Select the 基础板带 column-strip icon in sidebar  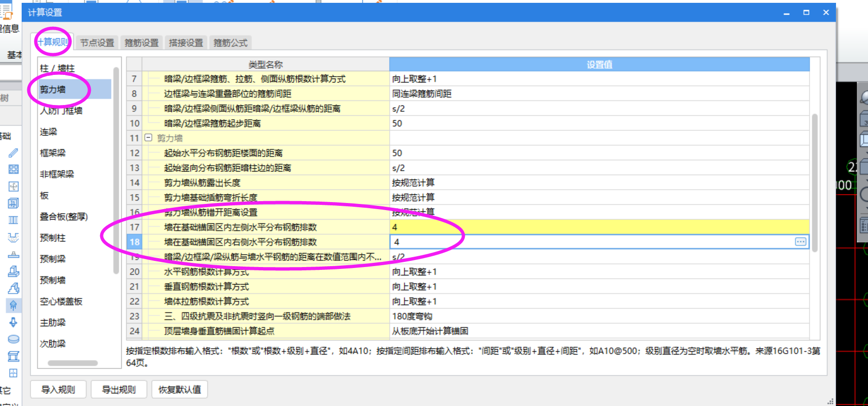[x=13, y=220]
